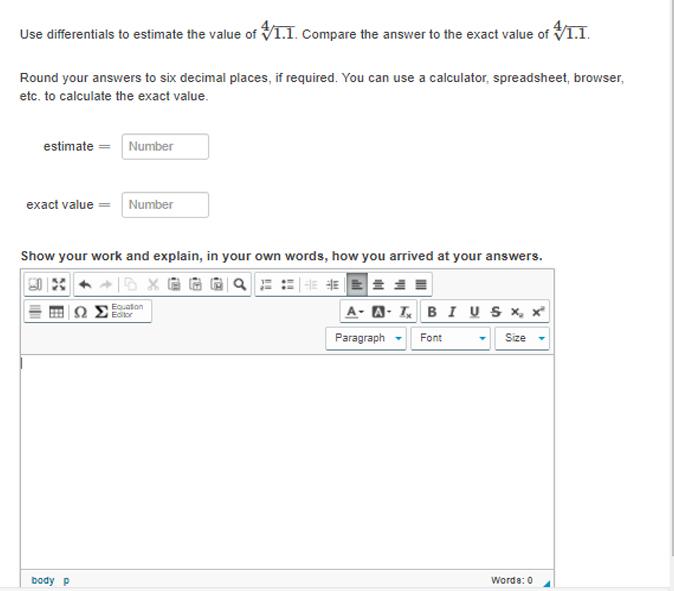674x591 pixels.
Task: Click the exact value Number field
Action: click(165, 205)
